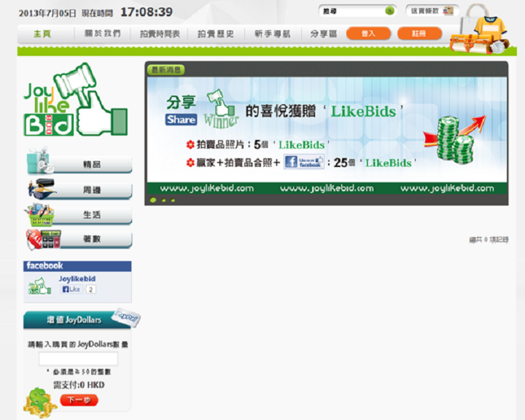This screenshot has width=525, height=420.
Task: Click the shipping payment button at top right
Action: [432, 11]
